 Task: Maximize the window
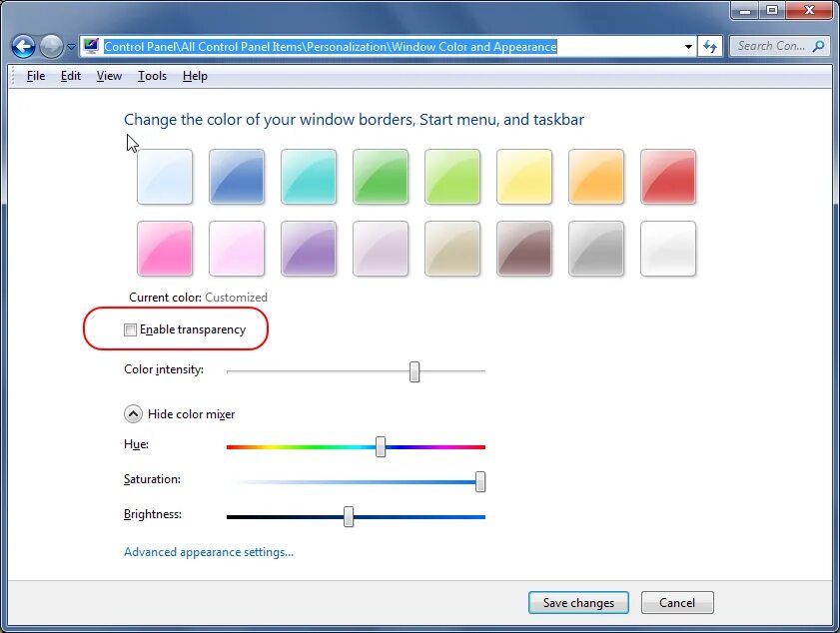click(772, 10)
